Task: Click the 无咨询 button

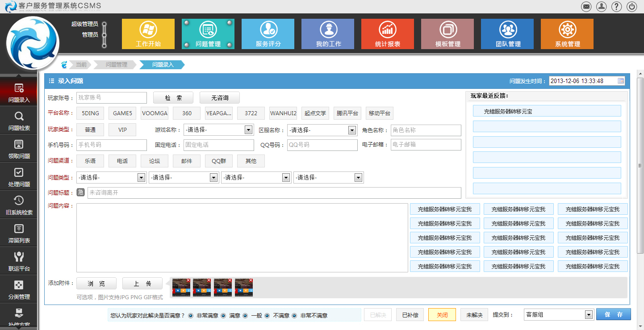Action: 220,98
